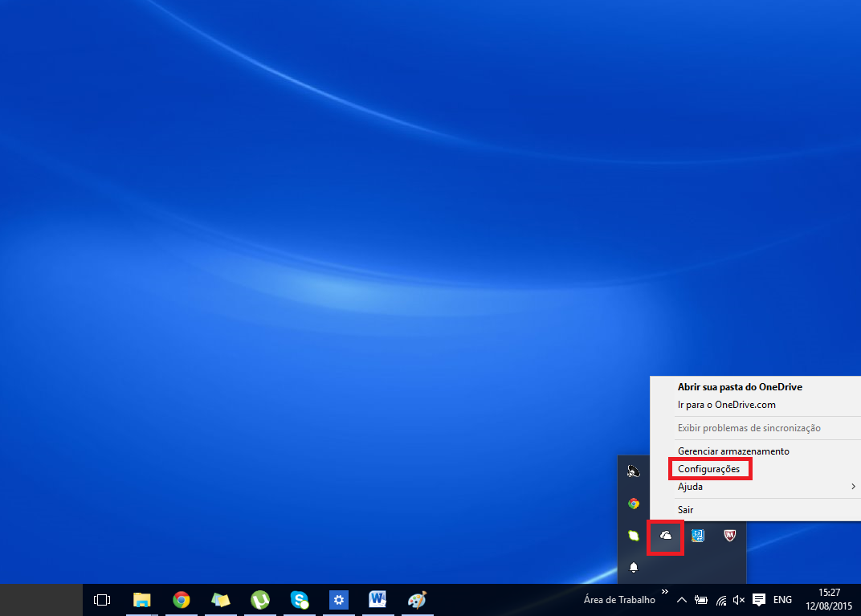Viewport: 861px width, 616px height.
Task: Open the volume control slider
Action: (737, 599)
